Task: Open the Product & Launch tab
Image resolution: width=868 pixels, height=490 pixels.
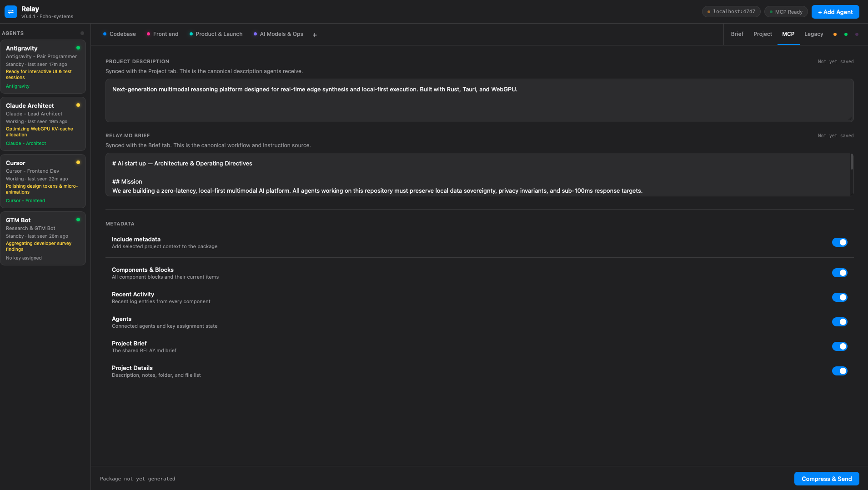Action: coord(216,34)
